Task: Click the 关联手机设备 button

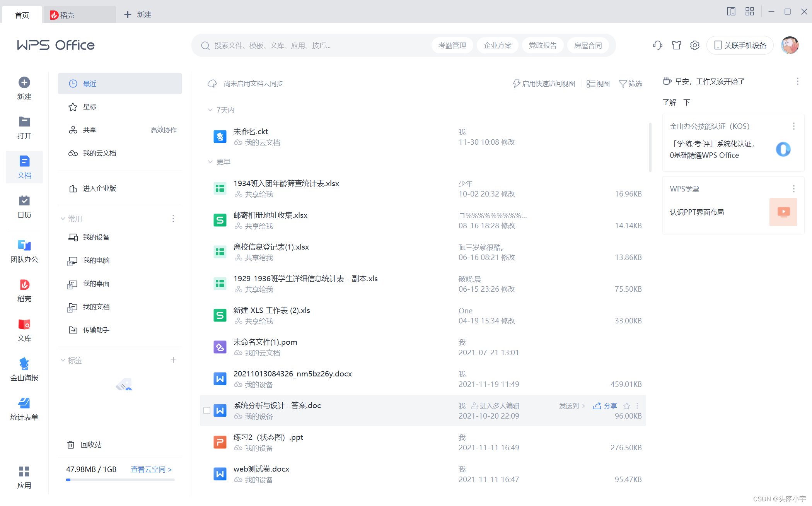Action: tap(740, 45)
